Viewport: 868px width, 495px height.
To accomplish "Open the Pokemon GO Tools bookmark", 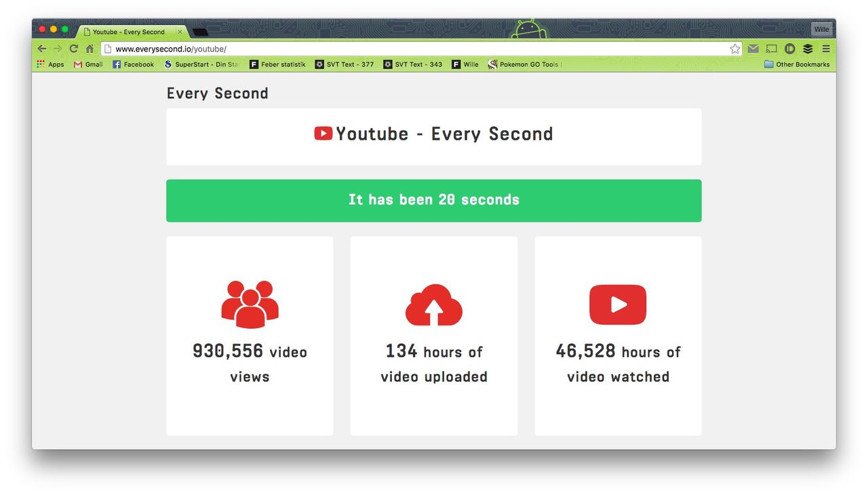I will tap(524, 64).
